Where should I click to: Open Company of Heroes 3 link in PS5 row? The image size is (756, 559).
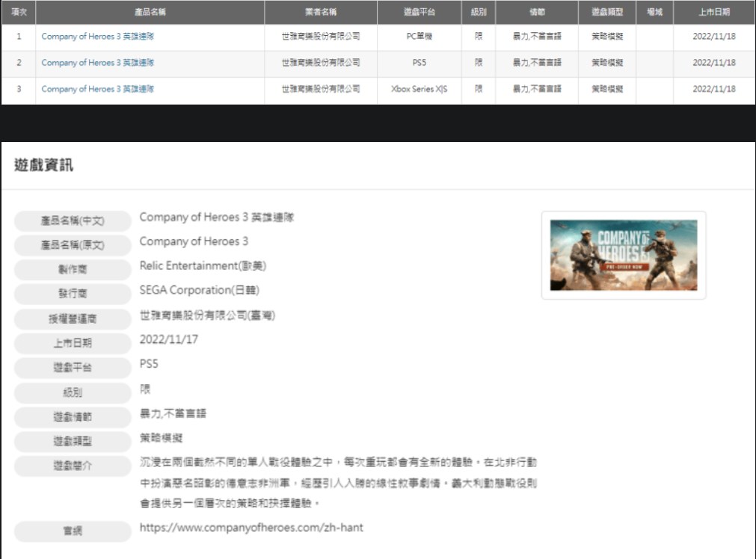(x=98, y=63)
